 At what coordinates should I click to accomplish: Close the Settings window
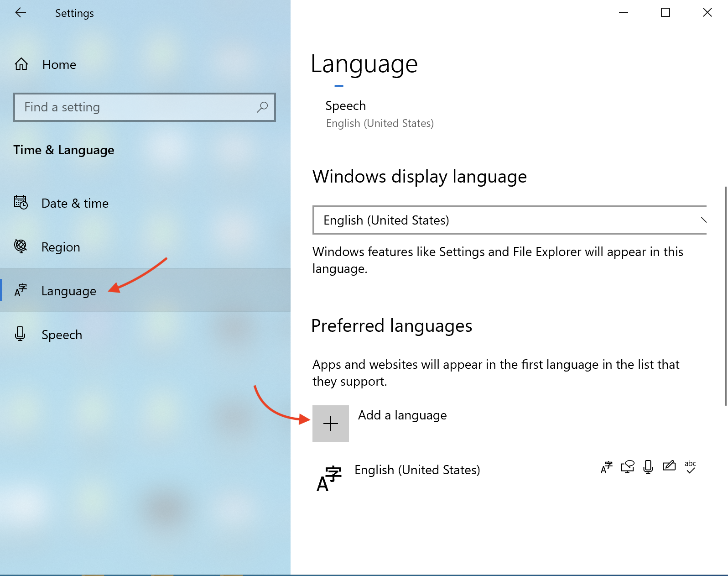click(707, 13)
